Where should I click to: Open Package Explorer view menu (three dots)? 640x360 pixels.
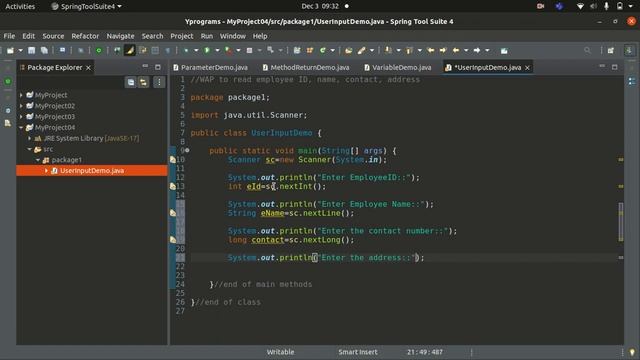tap(159, 82)
